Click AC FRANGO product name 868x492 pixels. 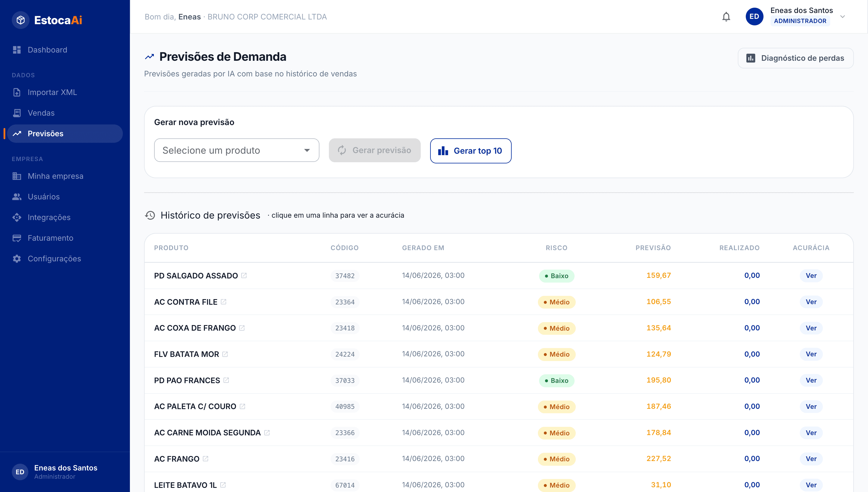177,459
